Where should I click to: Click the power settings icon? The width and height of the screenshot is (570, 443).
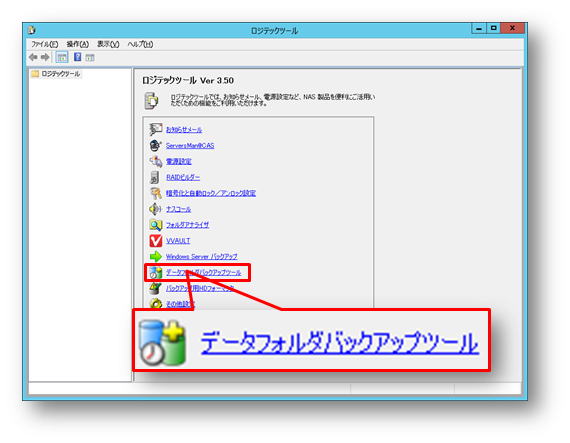[x=156, y=161]
